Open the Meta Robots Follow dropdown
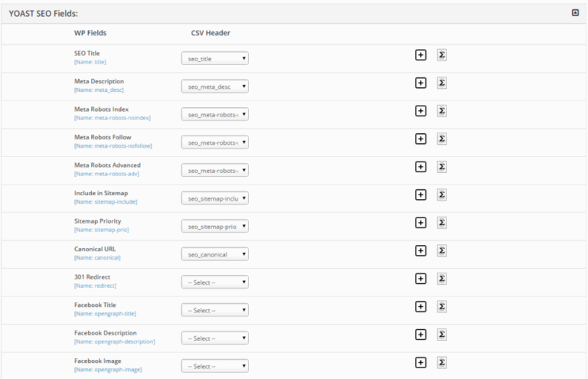Screen dimensions: 588x379 coord(215,142)
